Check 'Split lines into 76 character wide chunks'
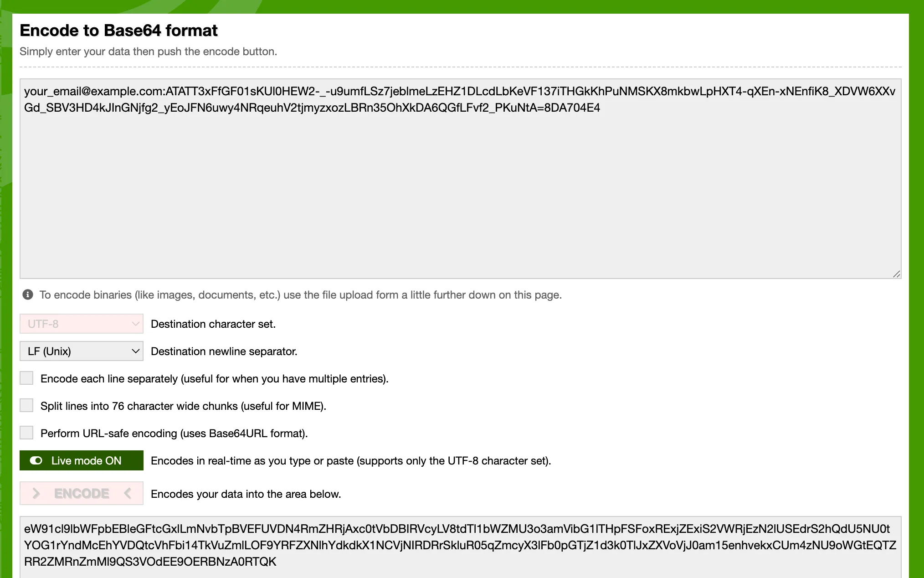The height and width of the screenshot is (578, 924). coord(27,405)
